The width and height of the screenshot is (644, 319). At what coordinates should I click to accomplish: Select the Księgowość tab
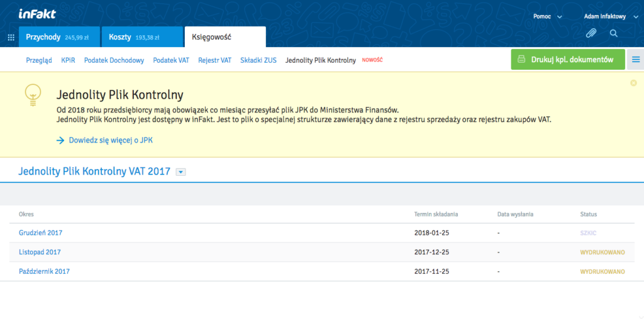(225, 37)
